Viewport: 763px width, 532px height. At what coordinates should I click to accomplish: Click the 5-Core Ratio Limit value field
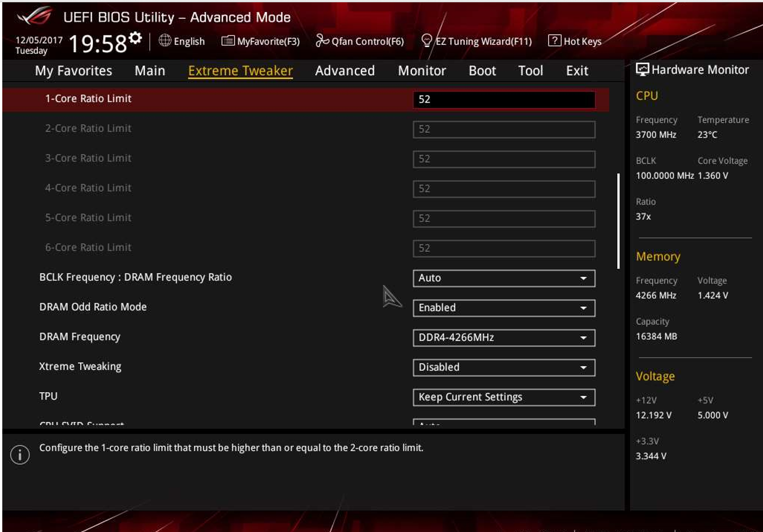pos(504,218)
